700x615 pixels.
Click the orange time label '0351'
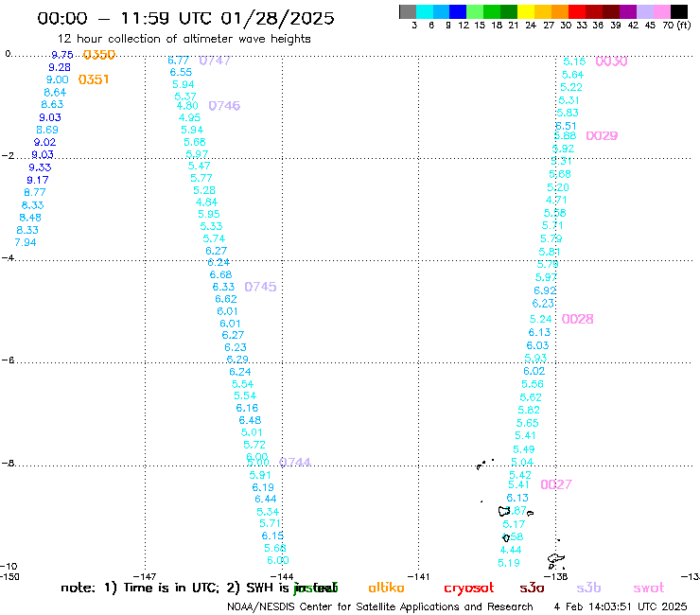(x=94, y=79)
